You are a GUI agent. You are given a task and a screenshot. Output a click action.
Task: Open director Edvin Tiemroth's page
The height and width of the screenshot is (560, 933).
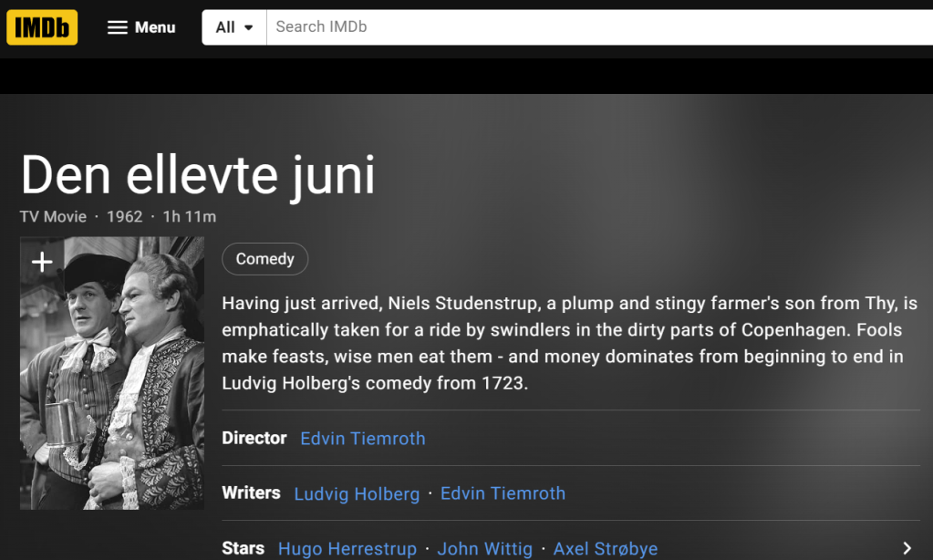[362, 439]
